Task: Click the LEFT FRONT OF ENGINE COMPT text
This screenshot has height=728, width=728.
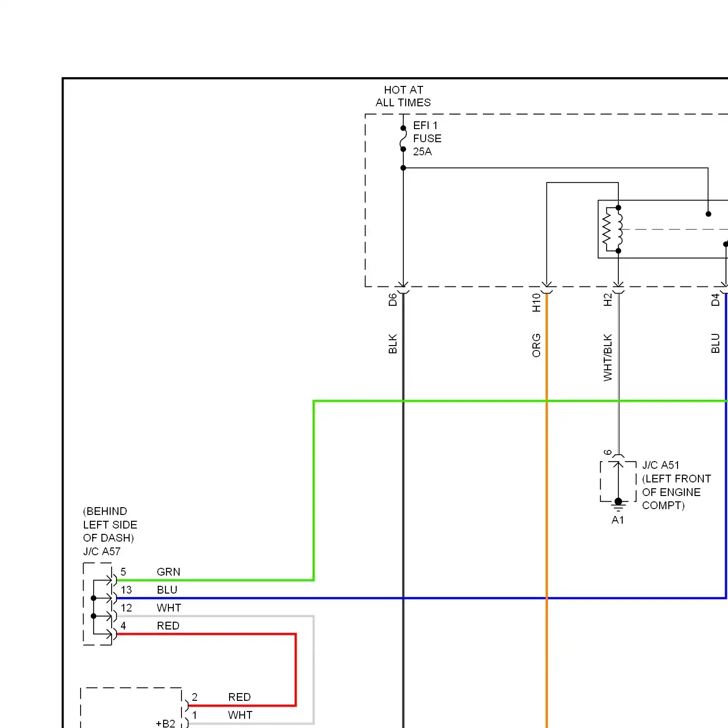Action: pyautogui.click(x=677, y=492)
